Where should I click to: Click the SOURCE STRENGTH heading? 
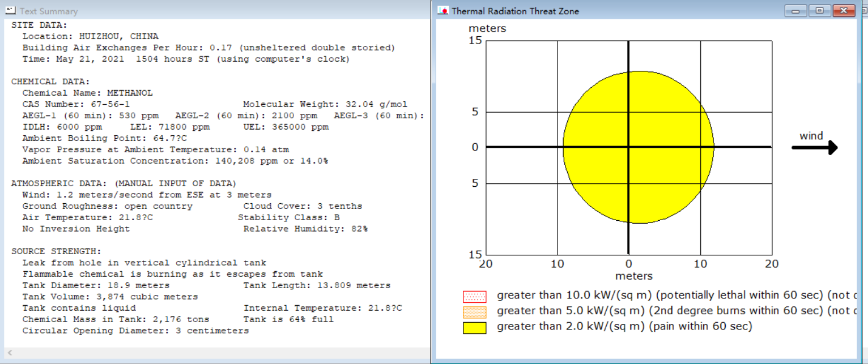tap(56, 251)
